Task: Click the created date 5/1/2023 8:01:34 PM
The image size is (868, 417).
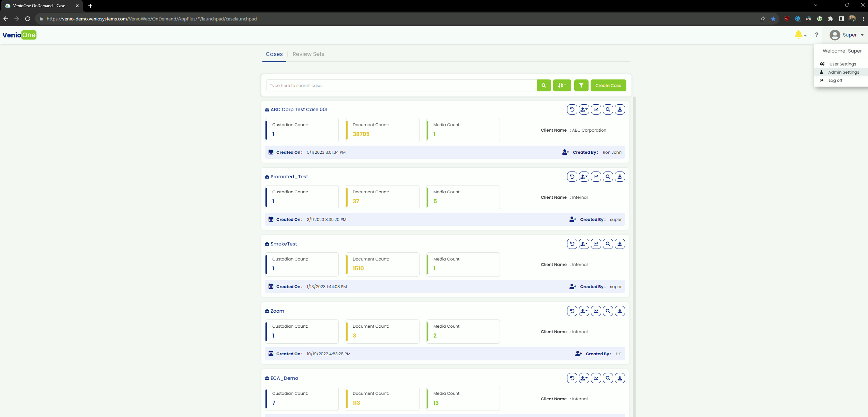Action: [x=326, y=152]
